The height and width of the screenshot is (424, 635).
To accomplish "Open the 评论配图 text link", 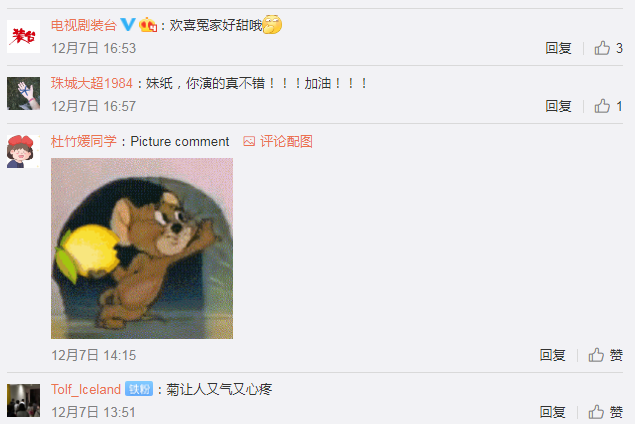I will pyautogui.click(x=286, y=141).
